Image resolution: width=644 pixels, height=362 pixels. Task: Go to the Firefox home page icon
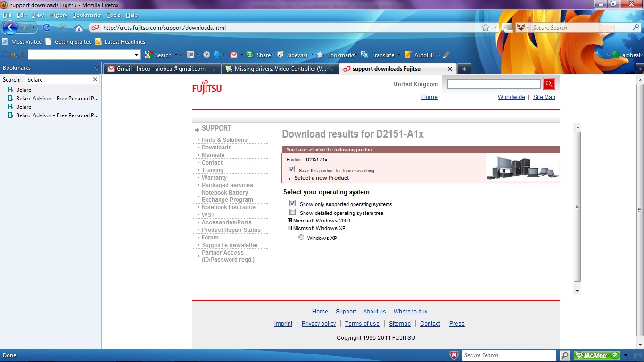tap(79, 27)
